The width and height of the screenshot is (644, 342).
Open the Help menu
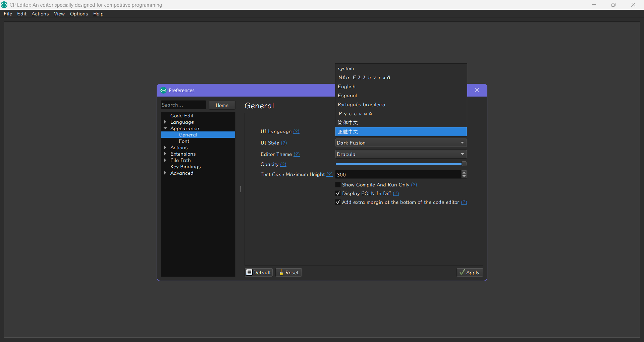98,14
